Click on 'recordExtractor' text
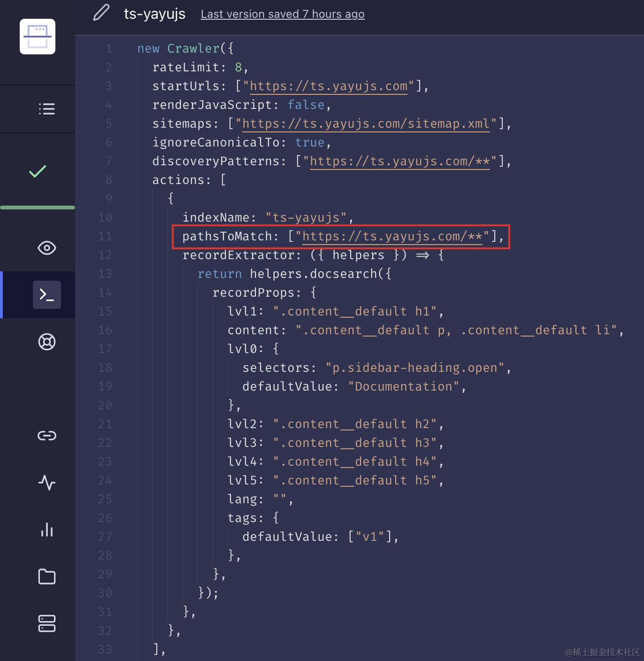The image size is (644, 661). point(238,255)
